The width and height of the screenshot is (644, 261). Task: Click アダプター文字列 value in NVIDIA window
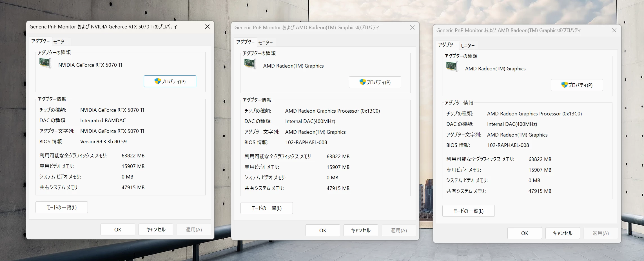[x=112, y=131]
